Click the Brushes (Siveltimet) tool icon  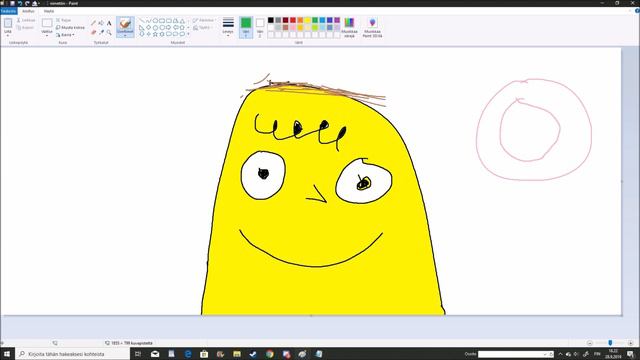pyautogui.click(x=125, y=24)
